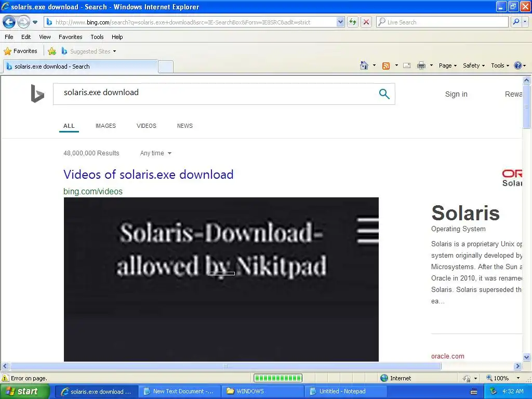Click the Print icon
Image resolution: width=532 pixels, height=399 pixels.
pyautogui.click(x=421, y=65)
